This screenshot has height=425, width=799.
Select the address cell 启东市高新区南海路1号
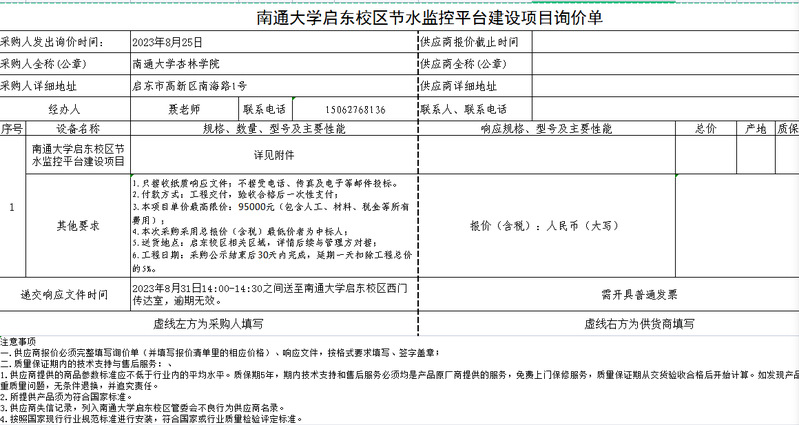click(274, 86)
